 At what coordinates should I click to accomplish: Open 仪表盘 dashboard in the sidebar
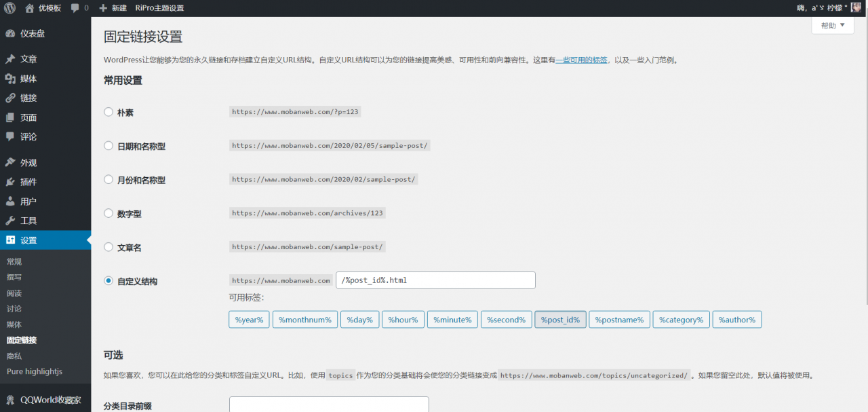click(33, 33)
